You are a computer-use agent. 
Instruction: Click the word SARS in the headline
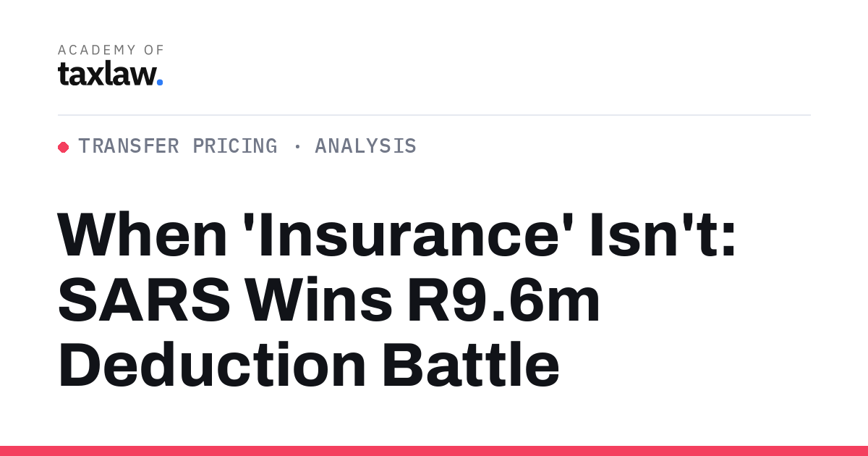point(144,301)
